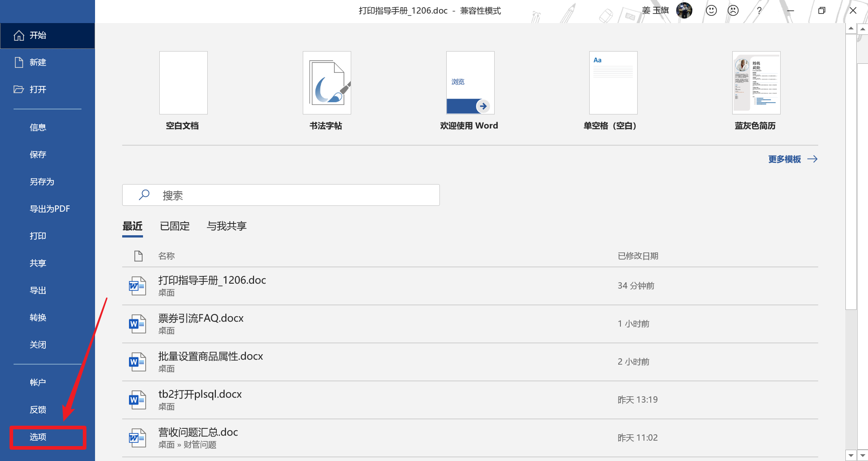Screen dimensions: 868x461
Task: Open recent file 批量设置商品属性.docx
Action: pos(470,362)
